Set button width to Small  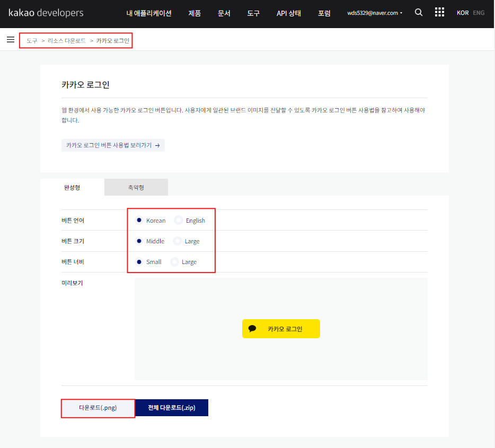pos(139,262)
